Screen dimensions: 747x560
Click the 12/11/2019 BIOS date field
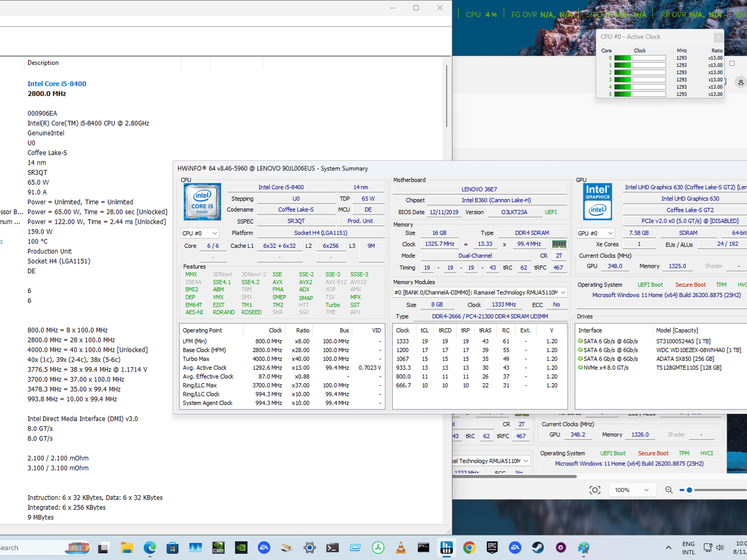point(444,212)
